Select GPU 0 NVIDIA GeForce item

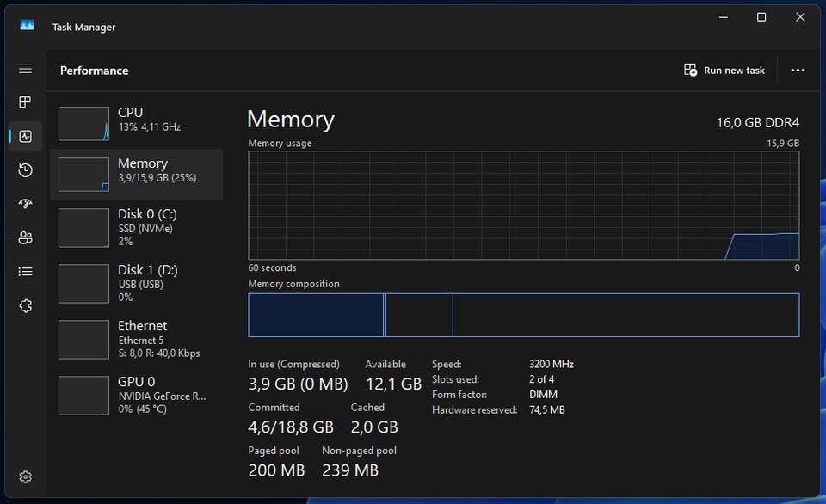tap(137, 395)
